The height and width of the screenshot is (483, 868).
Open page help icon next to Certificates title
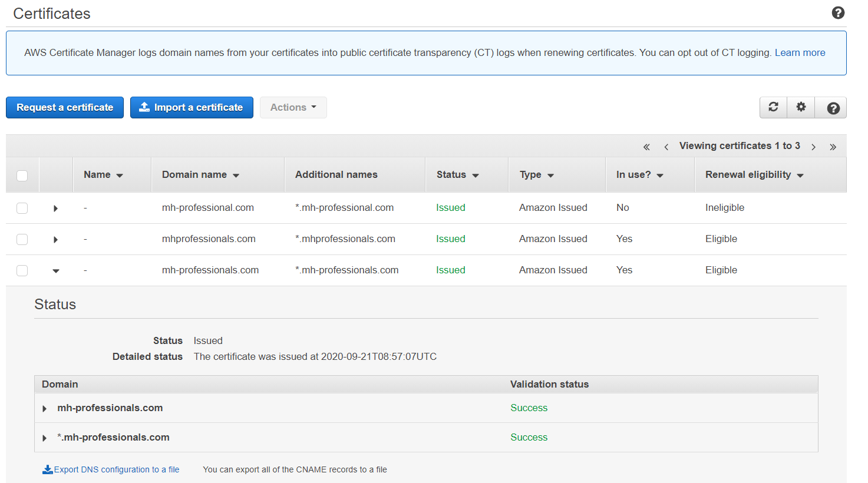coord(838,13)
